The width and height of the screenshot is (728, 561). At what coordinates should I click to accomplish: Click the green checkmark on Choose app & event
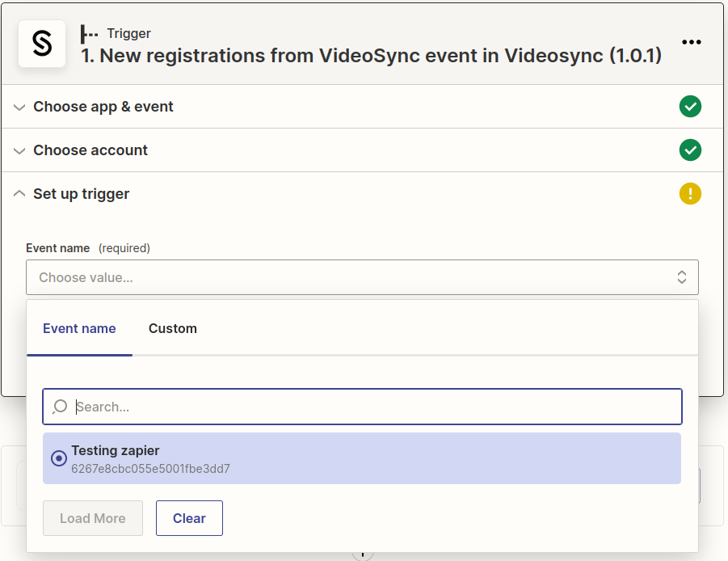click(691, 106)
